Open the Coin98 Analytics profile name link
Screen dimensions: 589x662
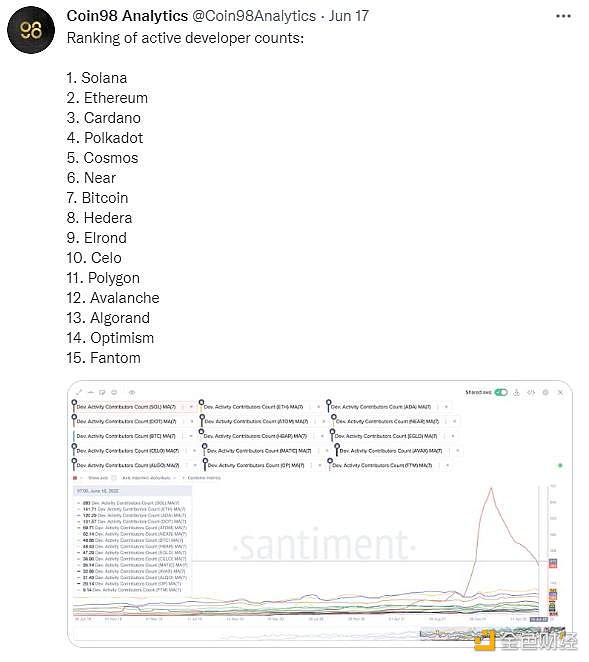127,16
